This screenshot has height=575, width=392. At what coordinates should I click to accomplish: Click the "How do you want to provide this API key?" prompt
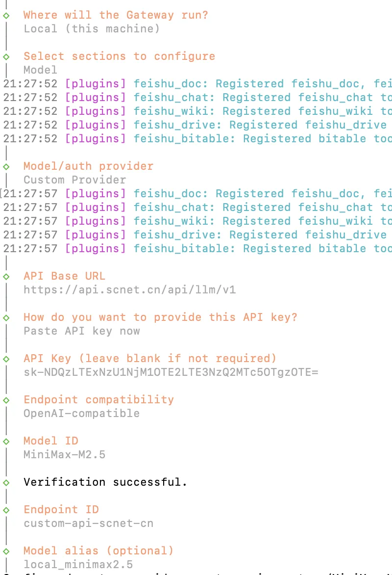pos(161,317)
